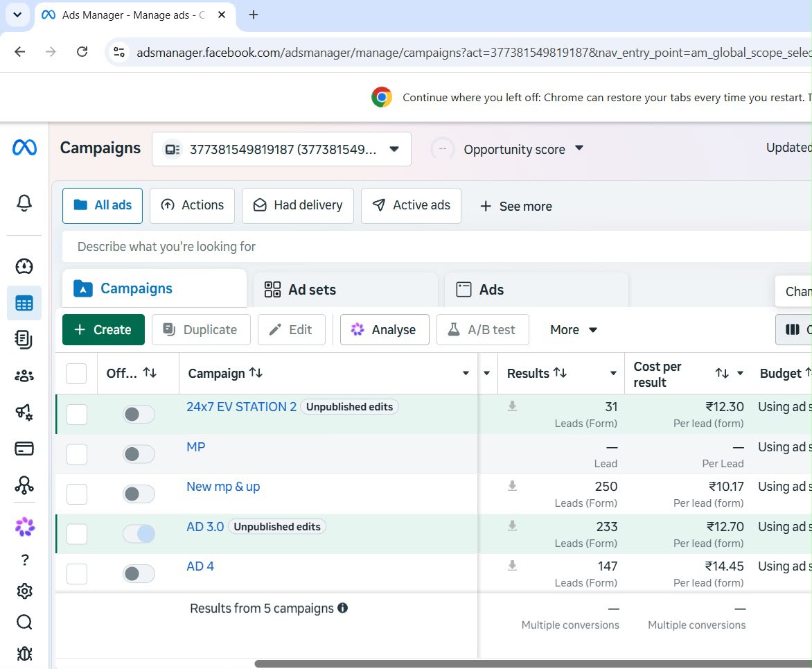Turn on AD 4 campaign toggle
This screenshot has height=669, width=812.
tap(139, 573)
